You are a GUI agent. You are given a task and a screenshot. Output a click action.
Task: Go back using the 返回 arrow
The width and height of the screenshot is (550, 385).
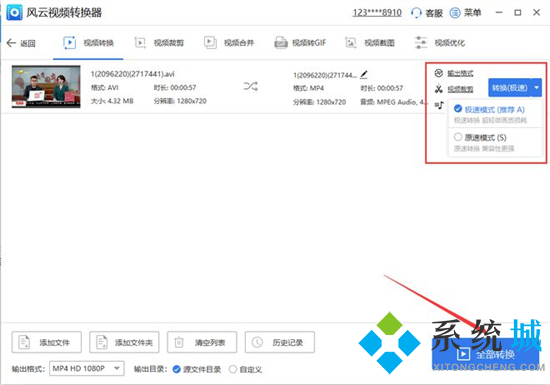(21, 43)
